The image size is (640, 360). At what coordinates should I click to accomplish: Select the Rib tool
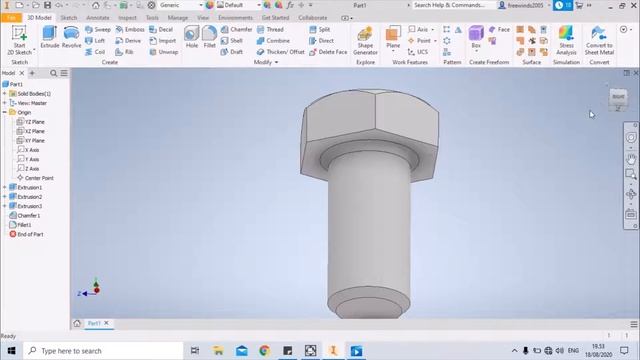pos(124,52)
